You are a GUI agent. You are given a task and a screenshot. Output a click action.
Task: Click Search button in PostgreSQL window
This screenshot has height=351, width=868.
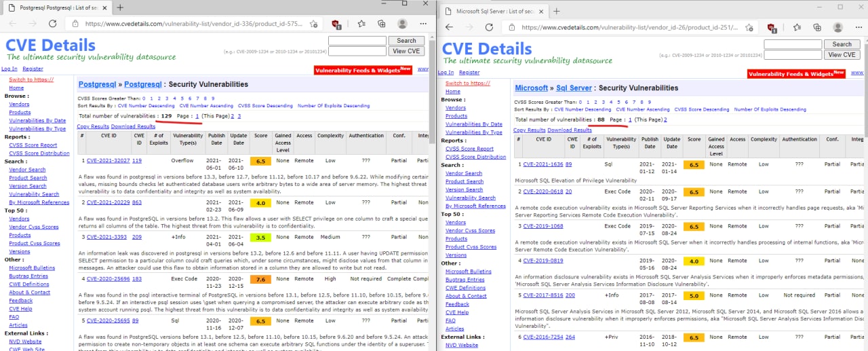(406, 41)
